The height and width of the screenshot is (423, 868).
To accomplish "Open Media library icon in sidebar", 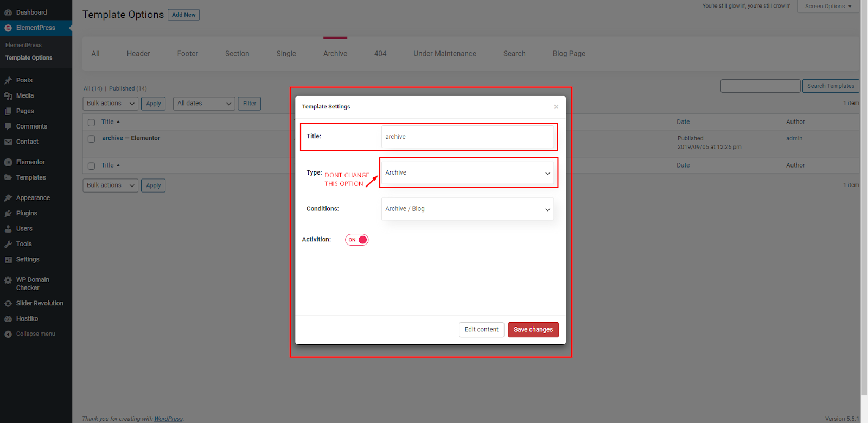I will (x=8, y=96).
